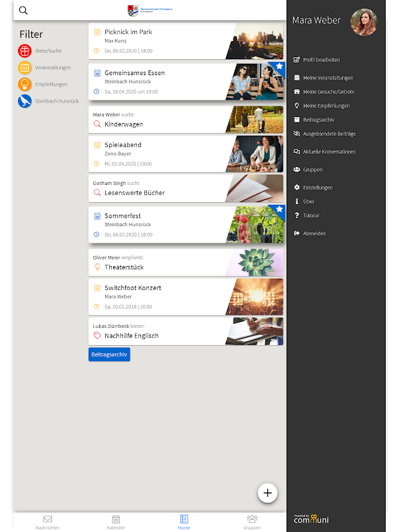This screenshot has width=399, height=532.
Task: Open the Gruppen bottom tab
Action: pyautogui.click(x=252, y=522)
